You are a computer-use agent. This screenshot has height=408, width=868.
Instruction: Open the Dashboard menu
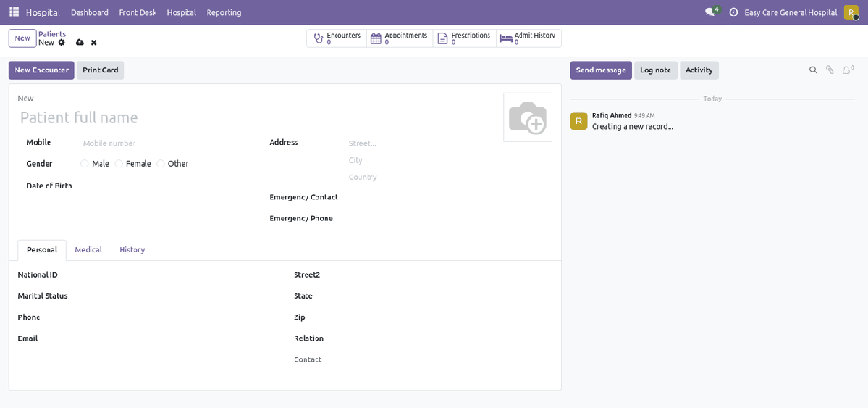pos(90,12)
